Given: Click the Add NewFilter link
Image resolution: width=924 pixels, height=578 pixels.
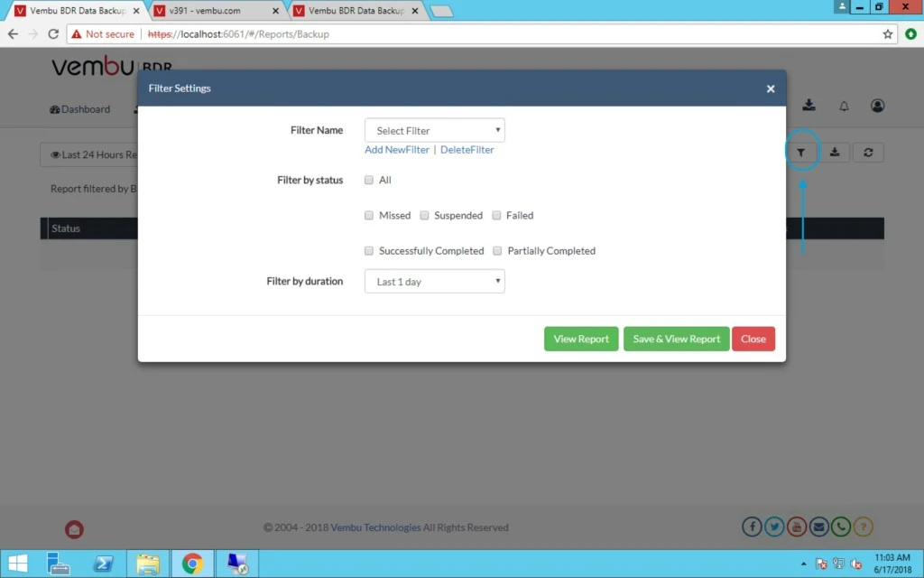Looking at the screenshot, I should [397, 150].
